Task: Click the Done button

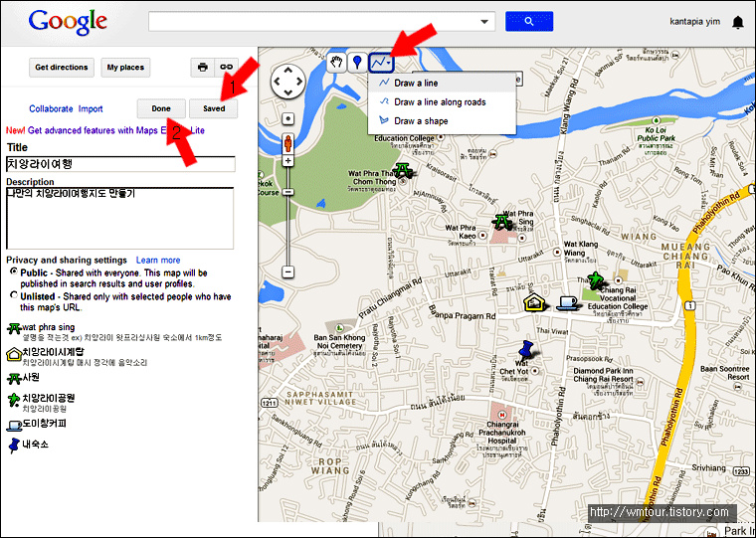Action: [x=161, y=109]
